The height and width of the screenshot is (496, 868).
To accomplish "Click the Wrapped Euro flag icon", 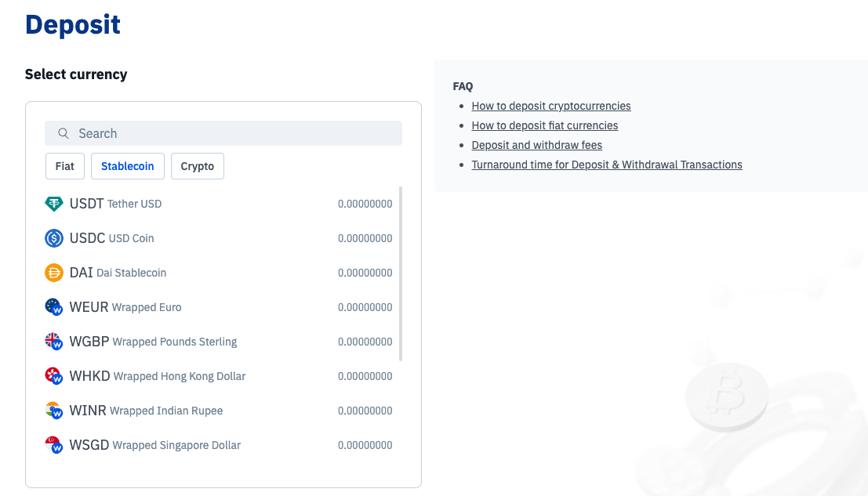I will 53,307.
